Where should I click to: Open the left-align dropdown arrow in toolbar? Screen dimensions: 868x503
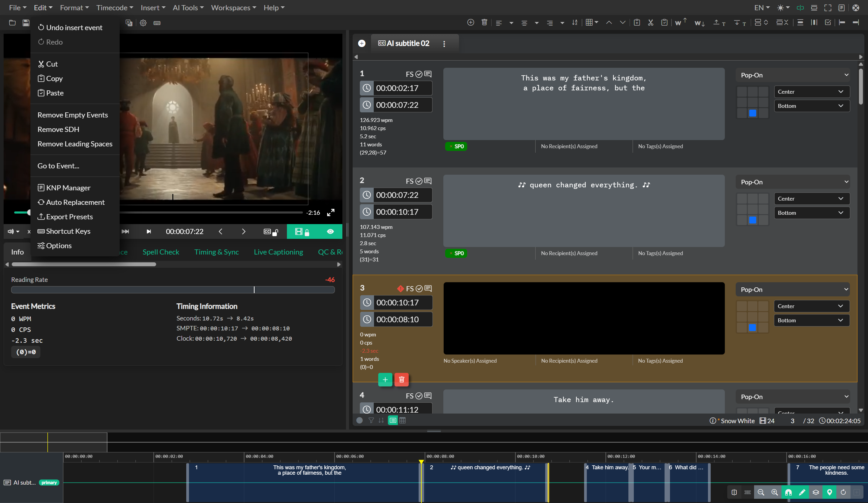tap(511, 23)
